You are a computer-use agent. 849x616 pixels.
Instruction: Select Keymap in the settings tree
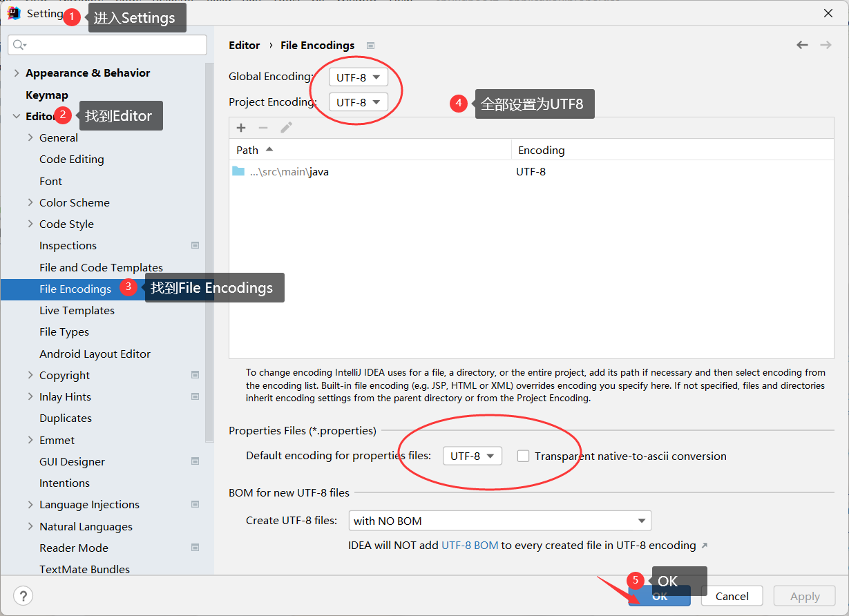click(x=47, y=95)
